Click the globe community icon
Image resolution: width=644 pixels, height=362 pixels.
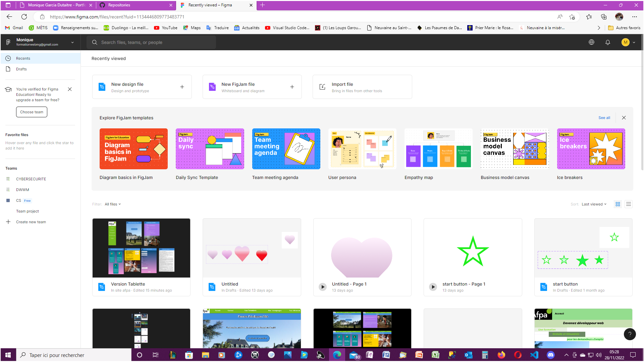pyautogui.click(x=591, y=42)
